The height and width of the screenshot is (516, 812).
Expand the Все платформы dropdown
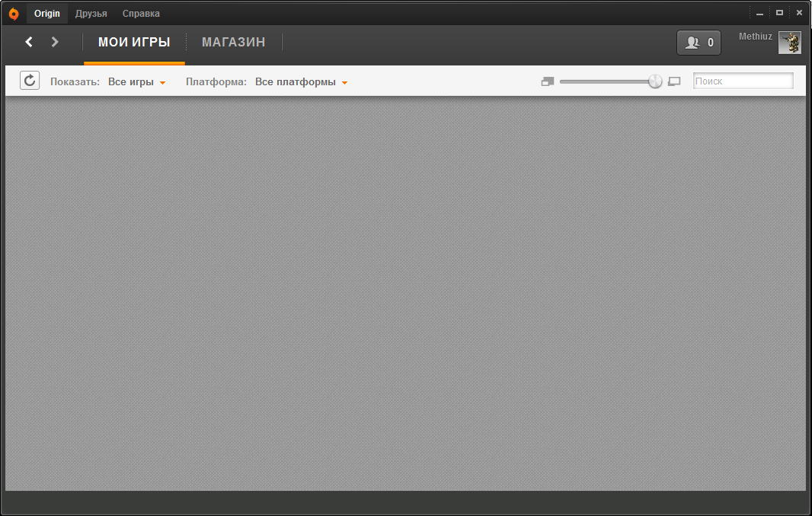[302, 81]
